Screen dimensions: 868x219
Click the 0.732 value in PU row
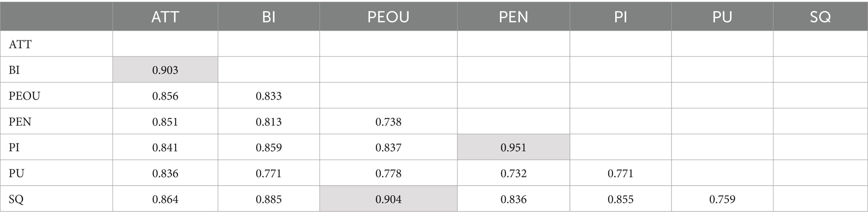(513, 173)
